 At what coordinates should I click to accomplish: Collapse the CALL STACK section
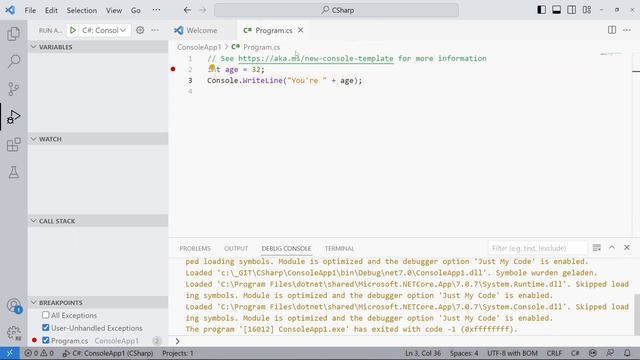98,221
